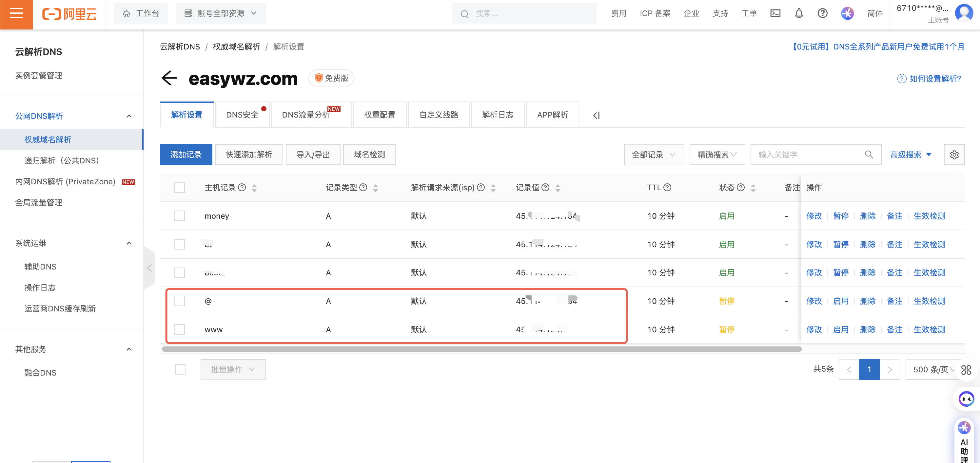Open the ICP 备案 menu item
This screenshot has width=980, height=463.
(x=655, y=13)
